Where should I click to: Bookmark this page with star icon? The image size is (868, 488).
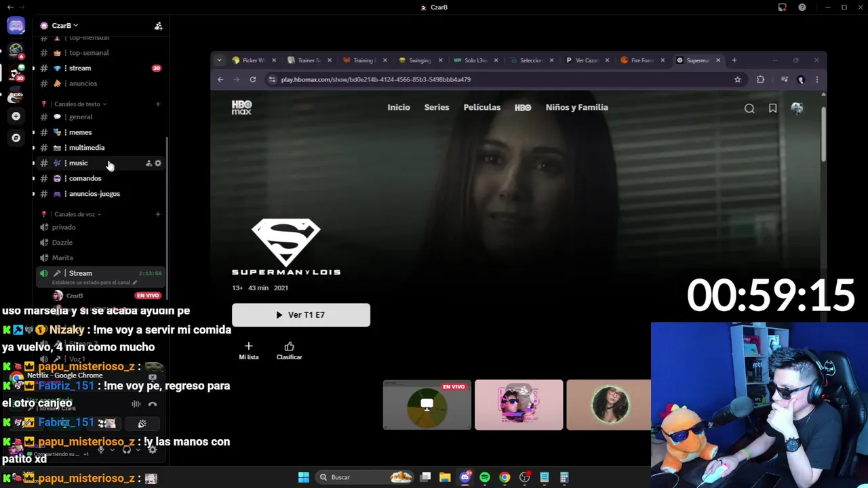tap(737, 79)
